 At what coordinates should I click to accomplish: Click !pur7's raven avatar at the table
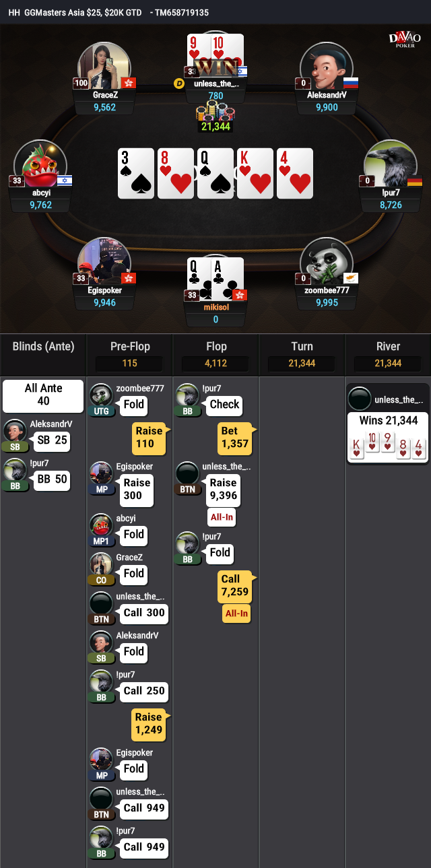(390, 164)
